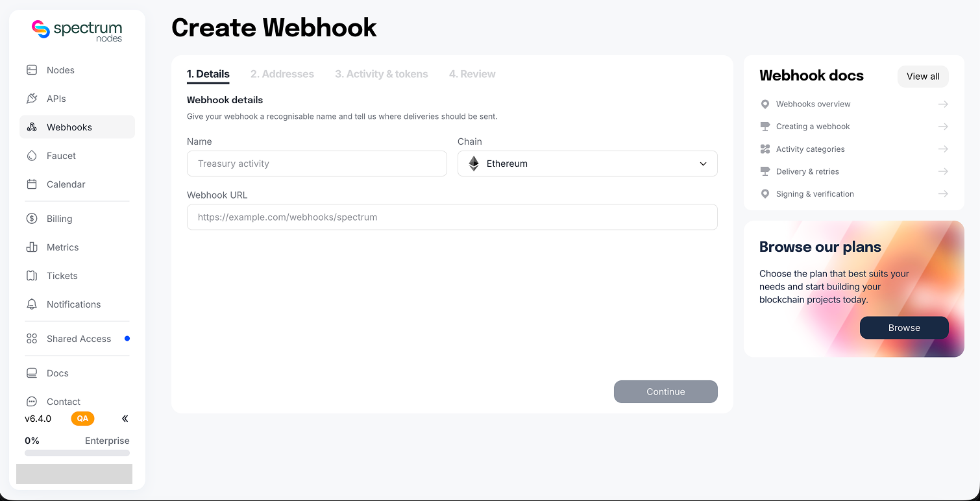Click the Webhook URL input field
The height and width of the screenshot is (501, 980).
[452, 217]
